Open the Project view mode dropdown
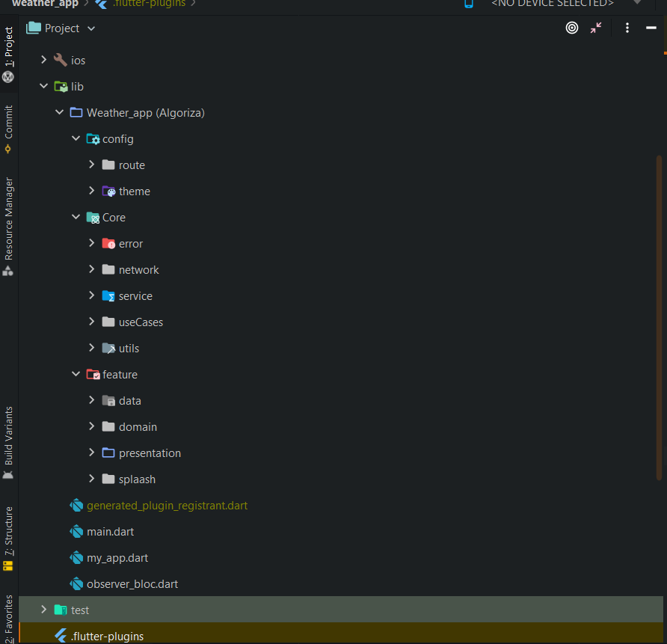Viewport: 667px width, 644px height. pyautogui.click(x=61, y=28)
